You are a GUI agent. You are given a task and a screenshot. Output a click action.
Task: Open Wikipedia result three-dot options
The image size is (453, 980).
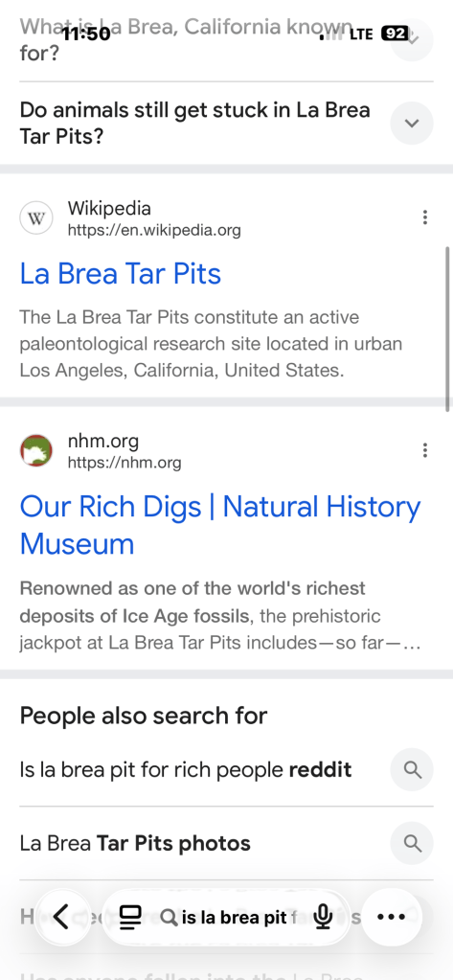point(425,217)
